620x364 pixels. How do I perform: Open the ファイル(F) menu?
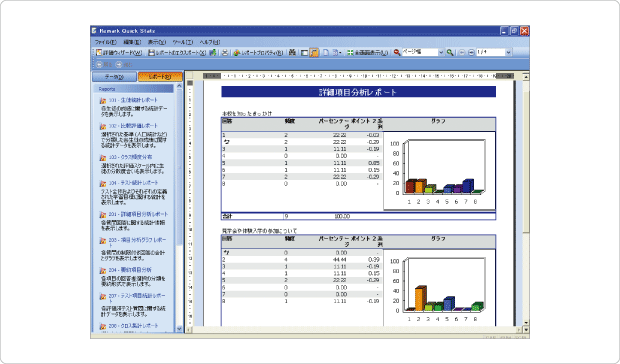pos(105,42)
